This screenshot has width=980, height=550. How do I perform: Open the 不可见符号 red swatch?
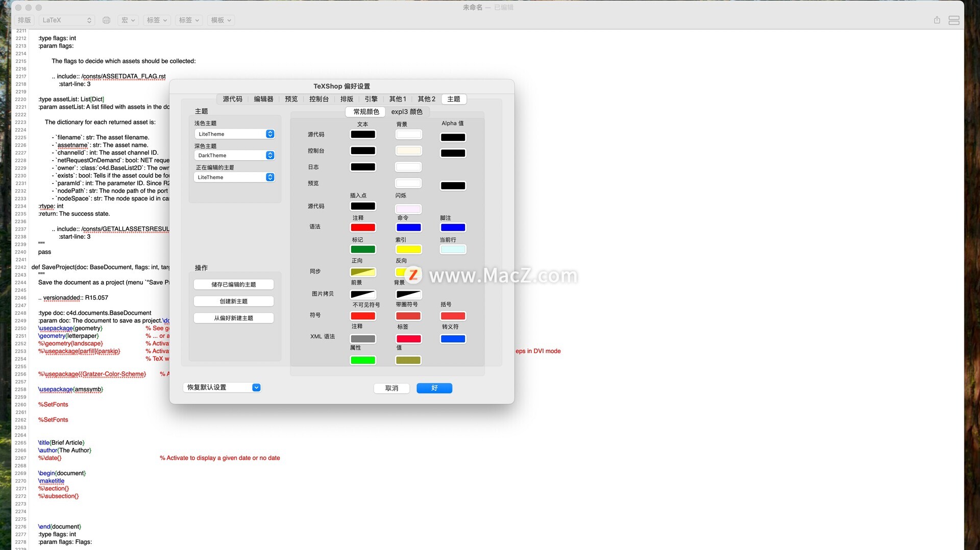(363, 316)
